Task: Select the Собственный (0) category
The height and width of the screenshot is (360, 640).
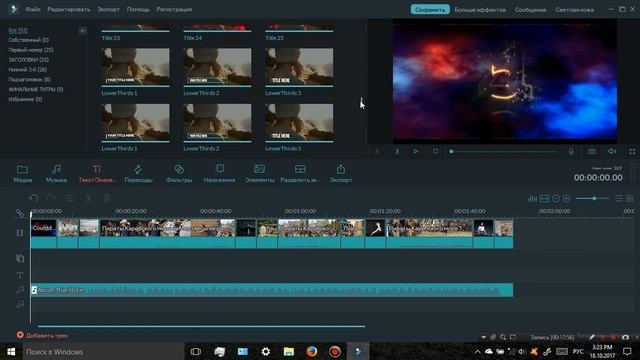Action: 29,40
